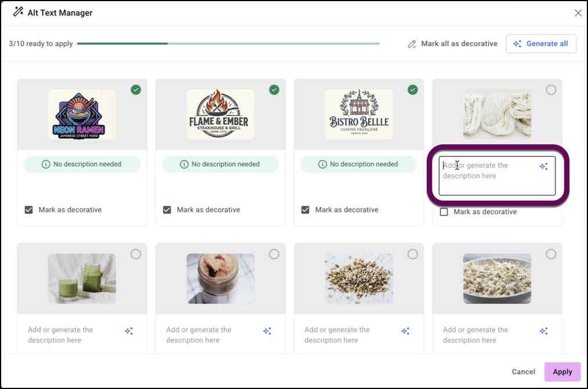This screenshot has height=389, width=588.
Task: Click the sparkle generate icon on noodles card
Action: [543, 166]
